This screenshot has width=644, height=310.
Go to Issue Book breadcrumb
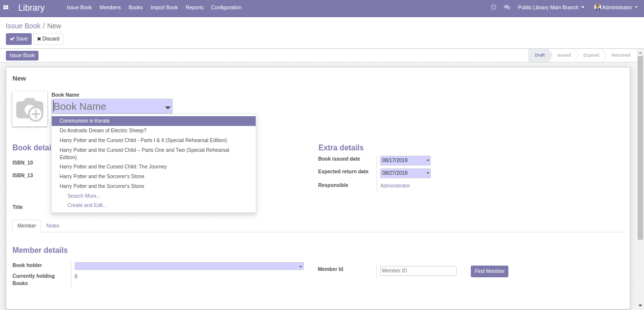pyautogui.click(x=23, y=26)
